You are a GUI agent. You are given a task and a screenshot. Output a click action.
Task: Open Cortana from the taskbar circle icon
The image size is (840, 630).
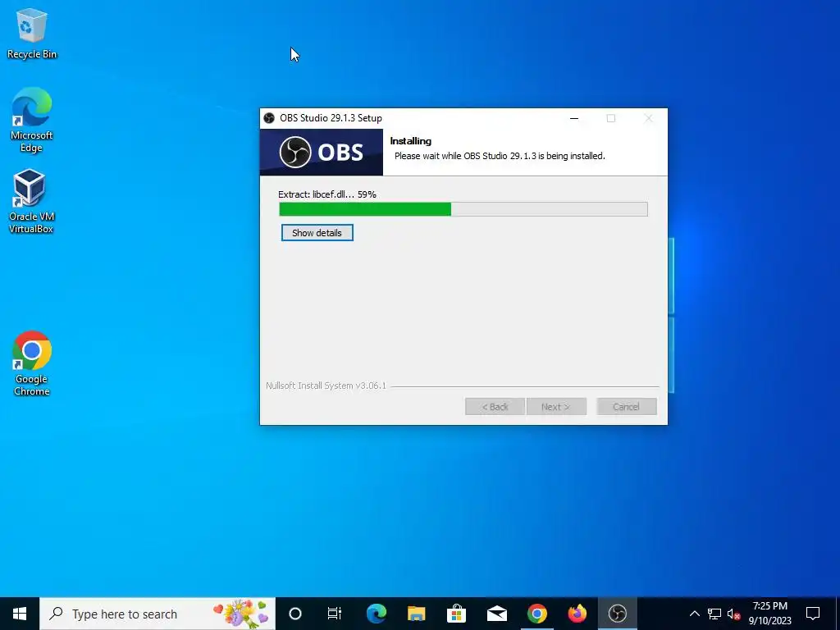click(x=295, y=614)
